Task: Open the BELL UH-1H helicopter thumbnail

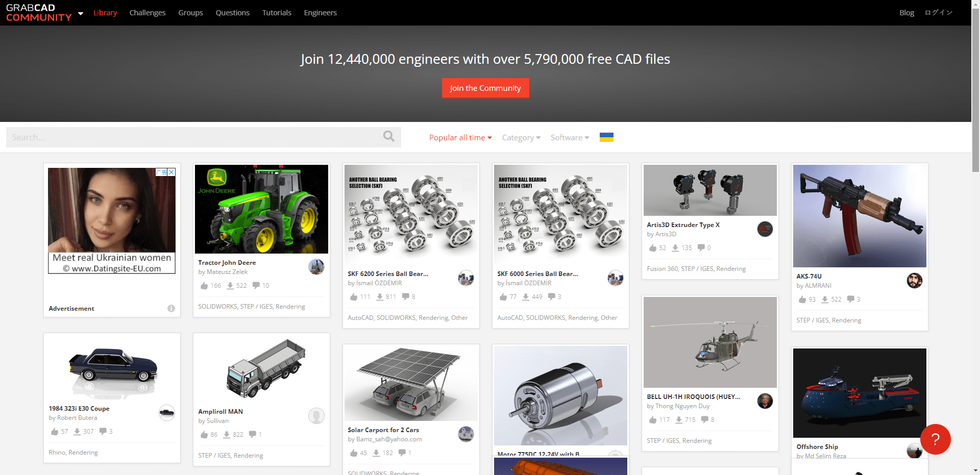Action: tap(710, 342)
